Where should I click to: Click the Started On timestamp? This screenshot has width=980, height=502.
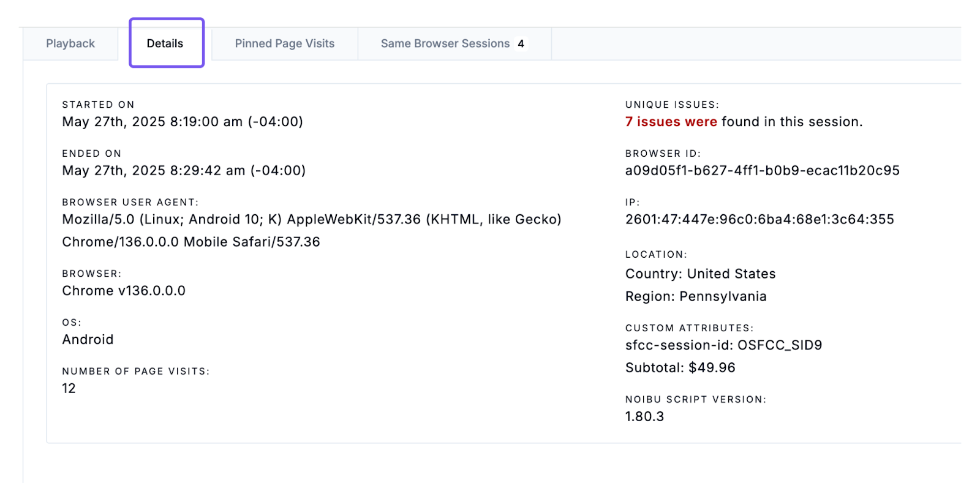tap(183, 122)
